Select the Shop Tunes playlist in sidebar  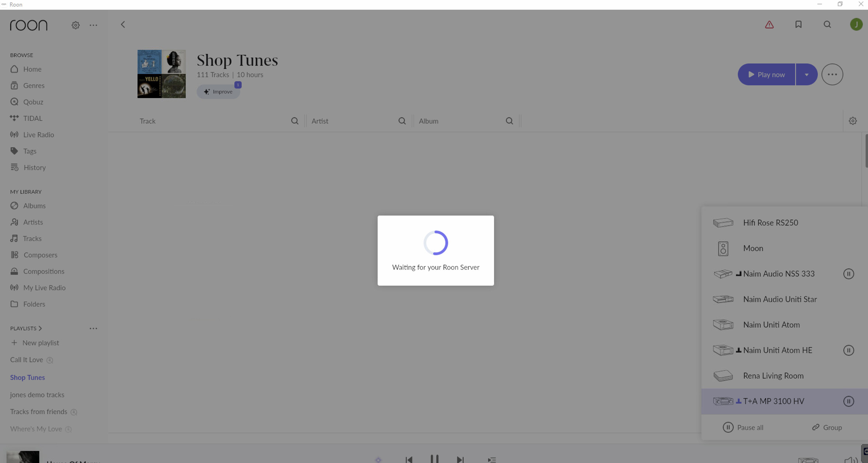[28, 377]
